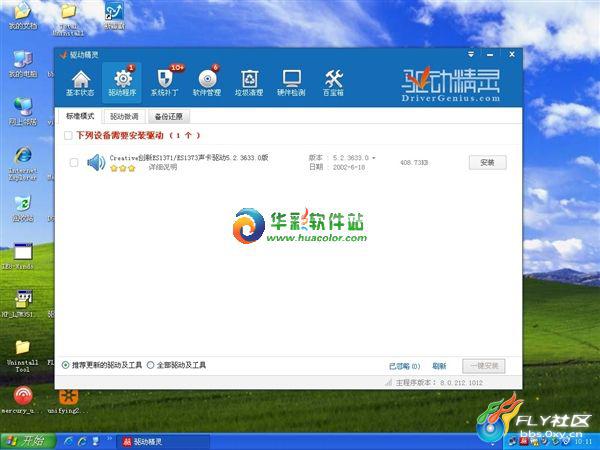
Task: Click the 安装 button for Creative driver
Action: pos(488,163)
